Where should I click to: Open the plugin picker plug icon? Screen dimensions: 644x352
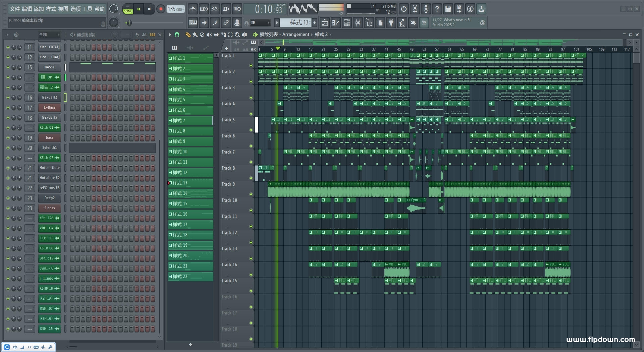point(391,23)
